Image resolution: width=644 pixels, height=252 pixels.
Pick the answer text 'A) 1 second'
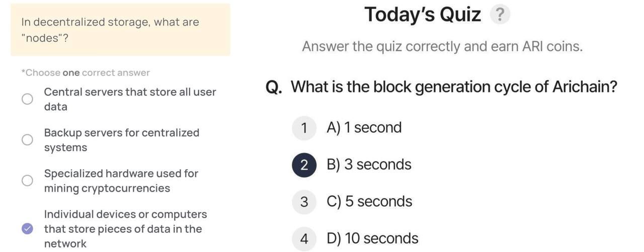tap(364, 128)
